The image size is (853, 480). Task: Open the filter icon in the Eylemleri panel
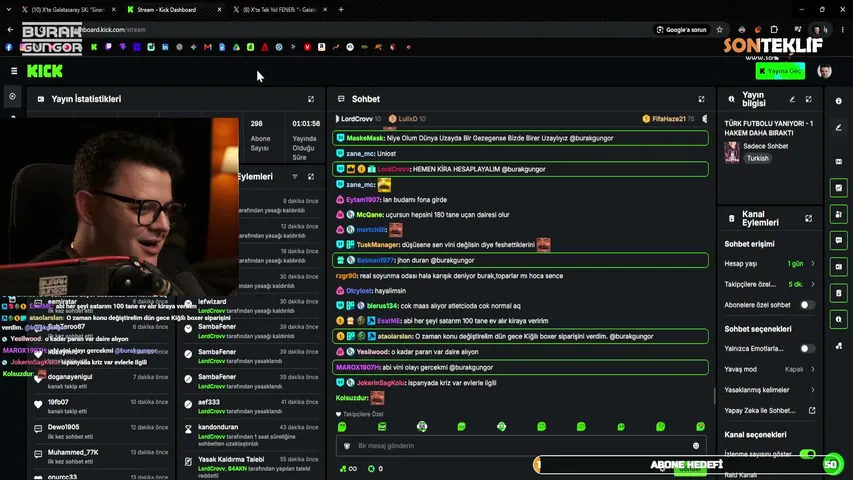click(295, 177)
